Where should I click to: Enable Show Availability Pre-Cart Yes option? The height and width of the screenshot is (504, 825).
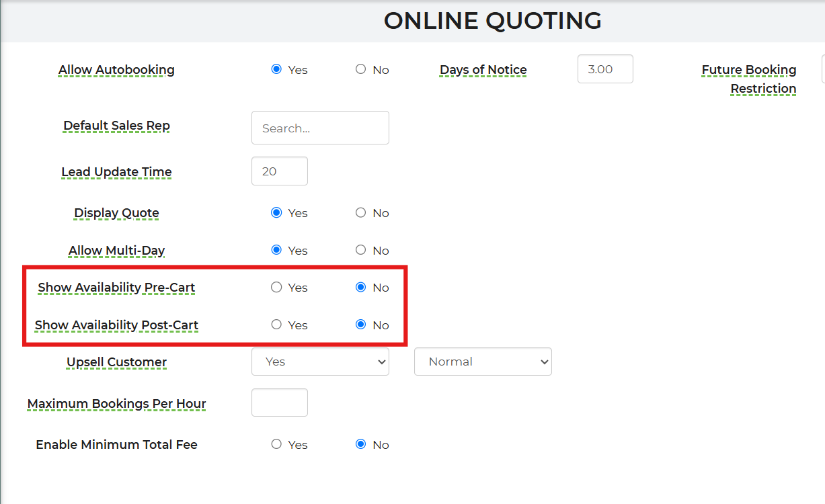click(x=276, y=287)
